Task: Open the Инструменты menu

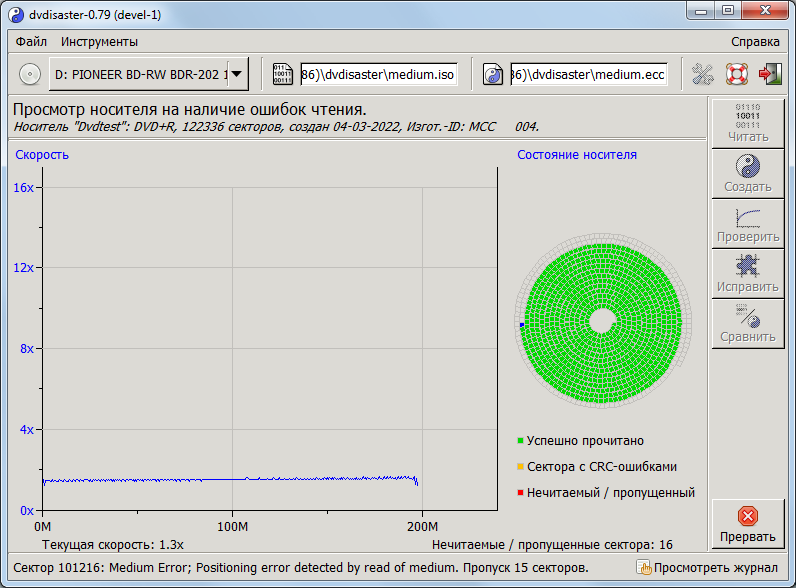Action: pos(99,42)
